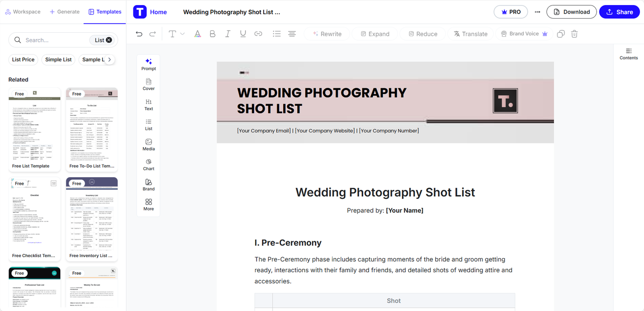Select the Cover tool
Viewport: 644px width, 311px height.
point(148,85)
